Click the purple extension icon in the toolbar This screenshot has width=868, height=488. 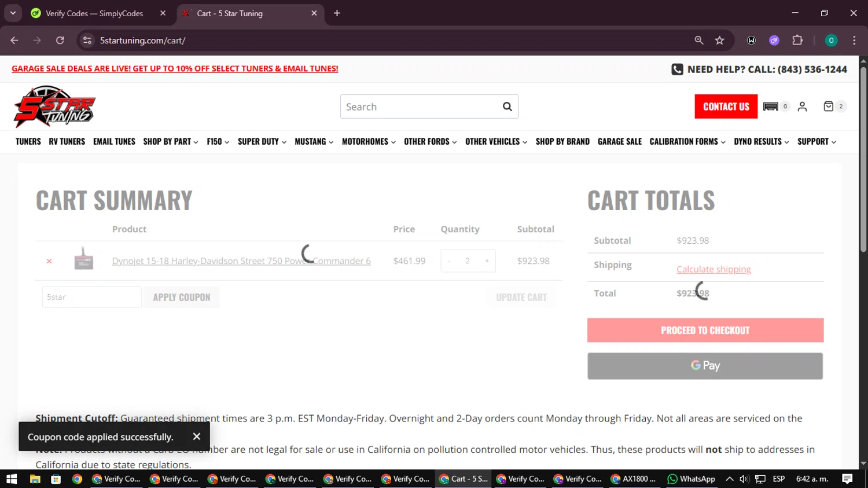point(774,41)
